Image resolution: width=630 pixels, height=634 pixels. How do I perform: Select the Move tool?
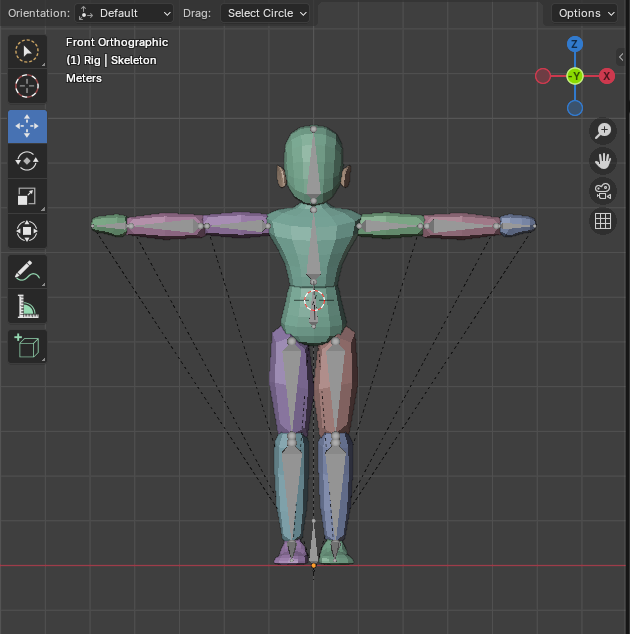(27, 126)
